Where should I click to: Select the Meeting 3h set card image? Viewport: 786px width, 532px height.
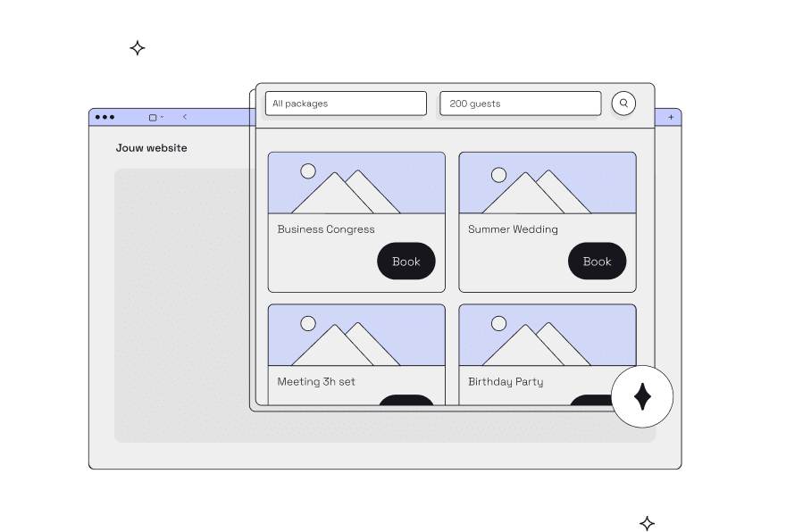(356, 336)
